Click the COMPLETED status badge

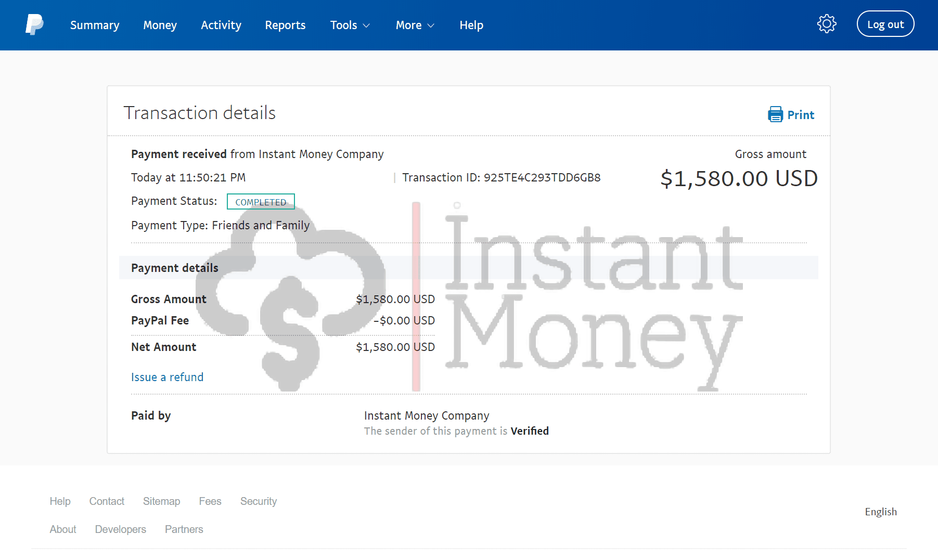261,202
